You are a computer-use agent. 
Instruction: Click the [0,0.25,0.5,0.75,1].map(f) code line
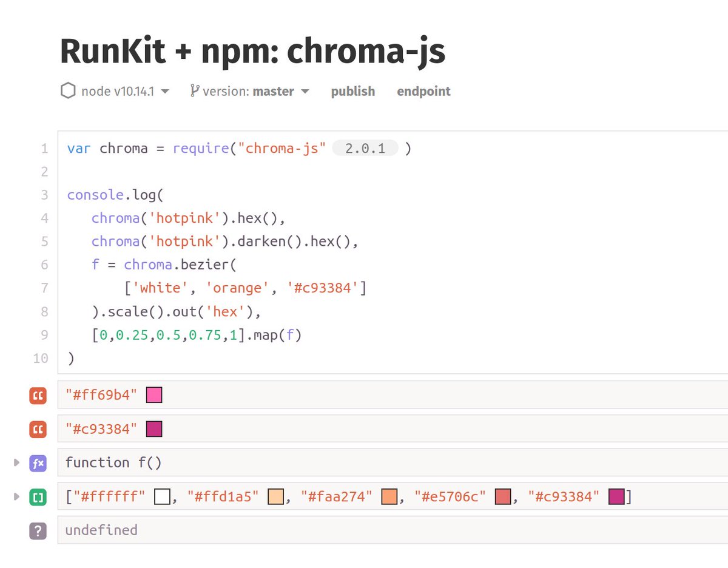(x=197, y=335)
